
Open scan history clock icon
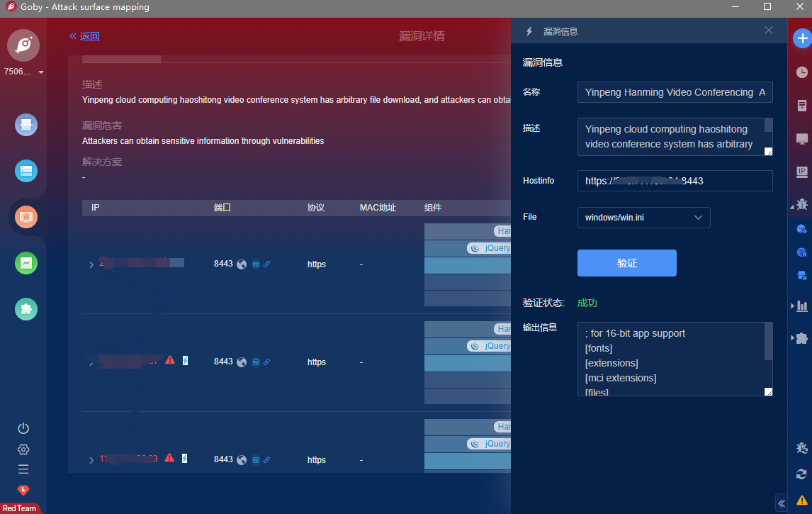(x=801, y=72)
